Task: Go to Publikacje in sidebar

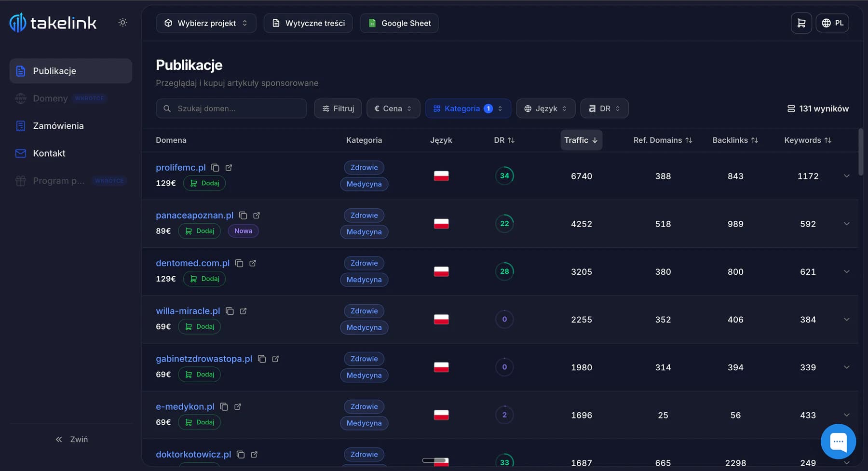Action: (71, 71)
